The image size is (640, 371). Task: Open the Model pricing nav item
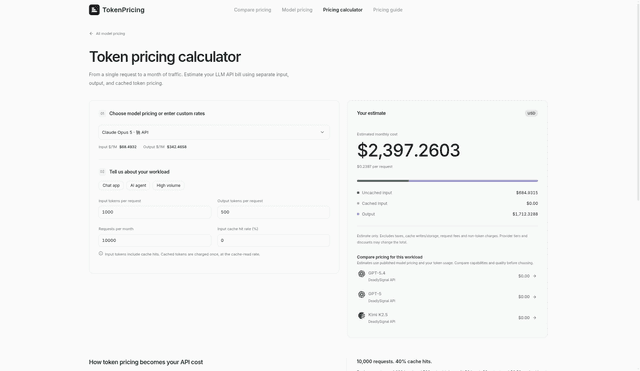click(x=297, y=10)
